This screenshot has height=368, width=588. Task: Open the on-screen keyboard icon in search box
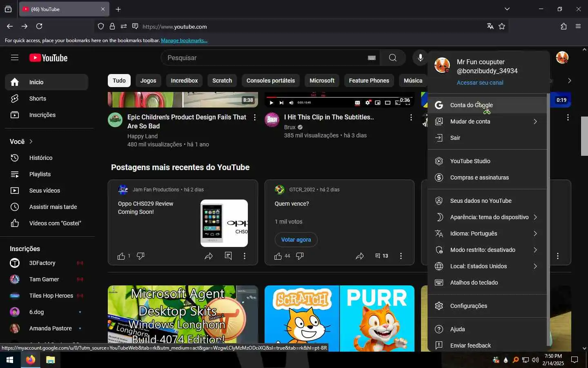[x=372, y=58]
